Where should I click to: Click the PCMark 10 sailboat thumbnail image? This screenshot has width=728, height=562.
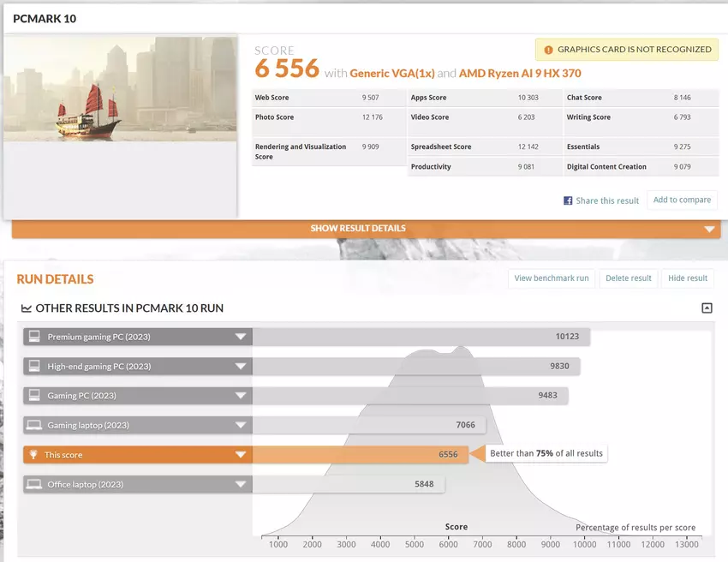pyautogui.click(x=120, y=89)
